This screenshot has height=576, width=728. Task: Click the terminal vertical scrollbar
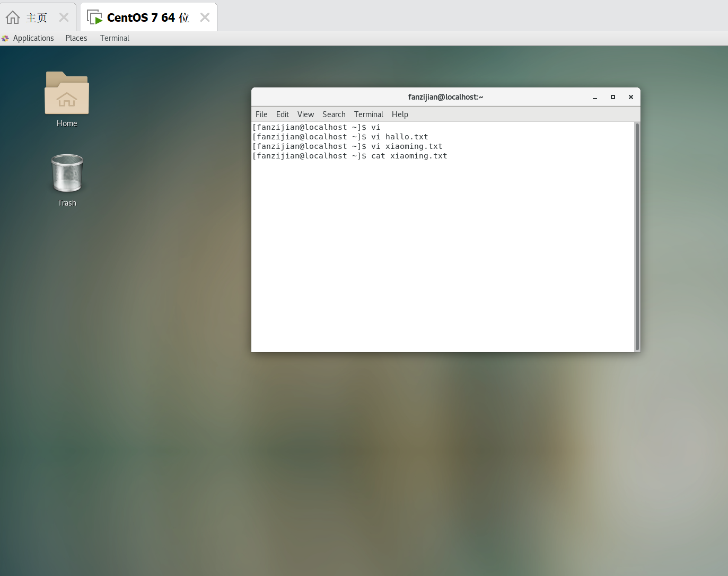coord(637,236)
